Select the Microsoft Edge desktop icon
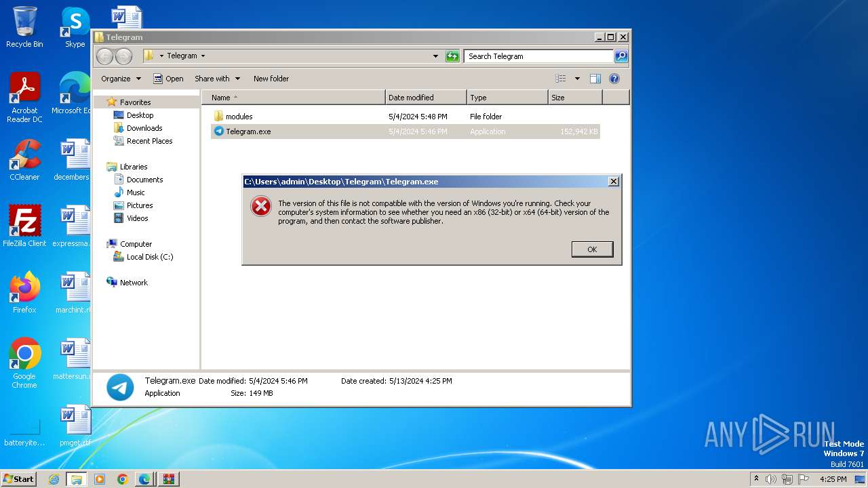Viewport: 868px width, 488px height. [x=73, y=94]
